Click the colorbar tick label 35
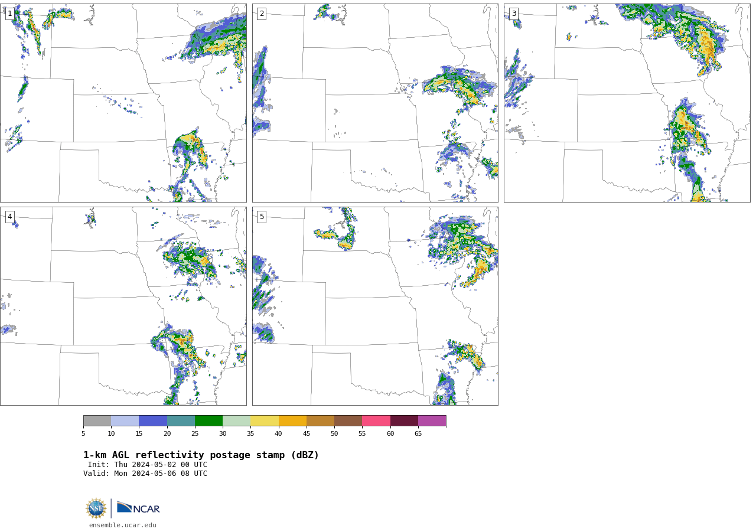The height and width of the screenshot is (532, 756). (250, 434)
